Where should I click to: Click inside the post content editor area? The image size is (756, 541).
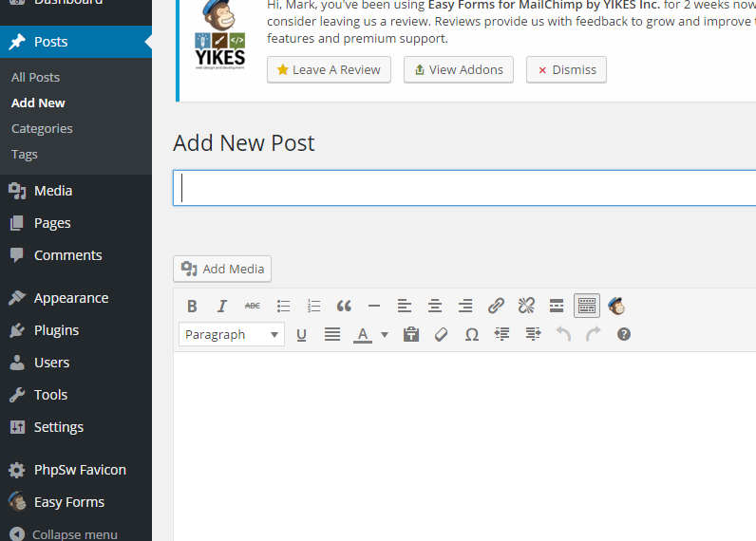click(x=464, y=446)
